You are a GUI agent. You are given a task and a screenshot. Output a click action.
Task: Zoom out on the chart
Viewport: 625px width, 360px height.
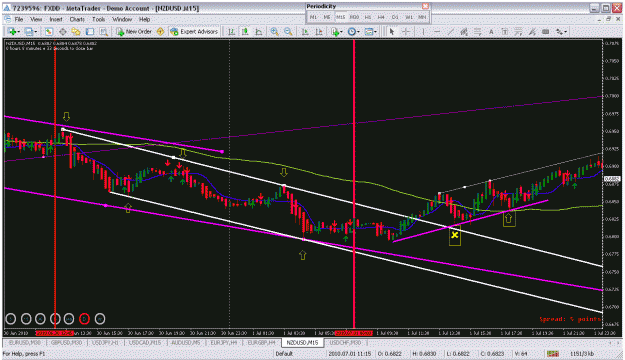pos(288,31)
